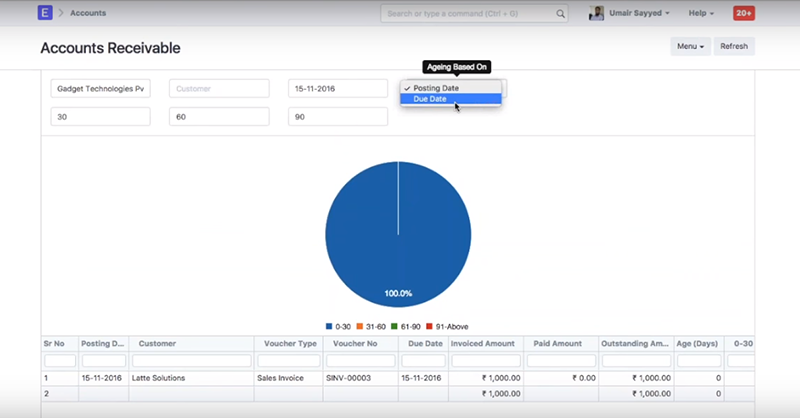
Task: Go to the Accounts breadcrumb link
Action: (x=88, y=13)
